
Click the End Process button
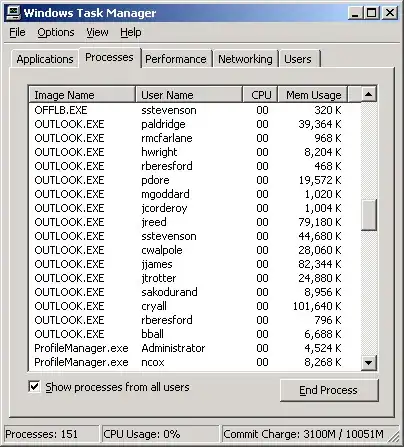(x=329, y=390)
